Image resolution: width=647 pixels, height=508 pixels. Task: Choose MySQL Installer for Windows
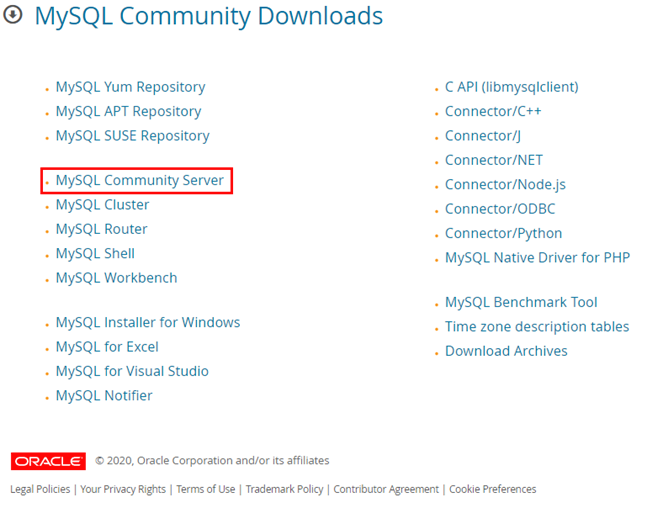tap(148, 323)
